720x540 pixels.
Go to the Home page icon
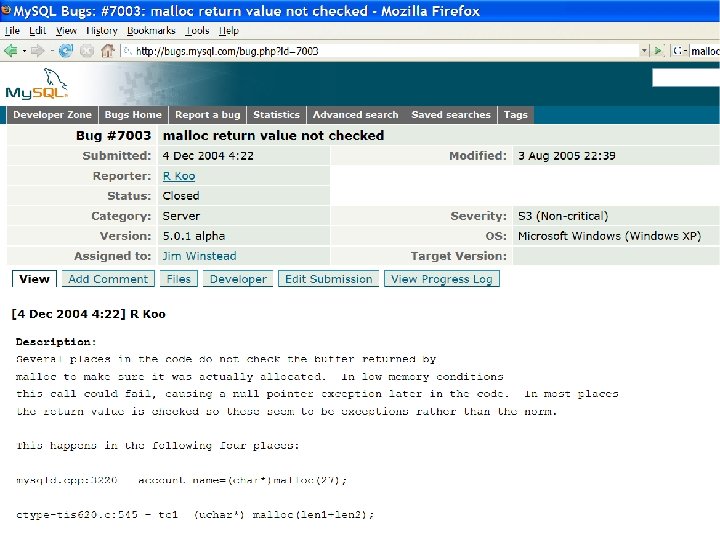point(107,51)
